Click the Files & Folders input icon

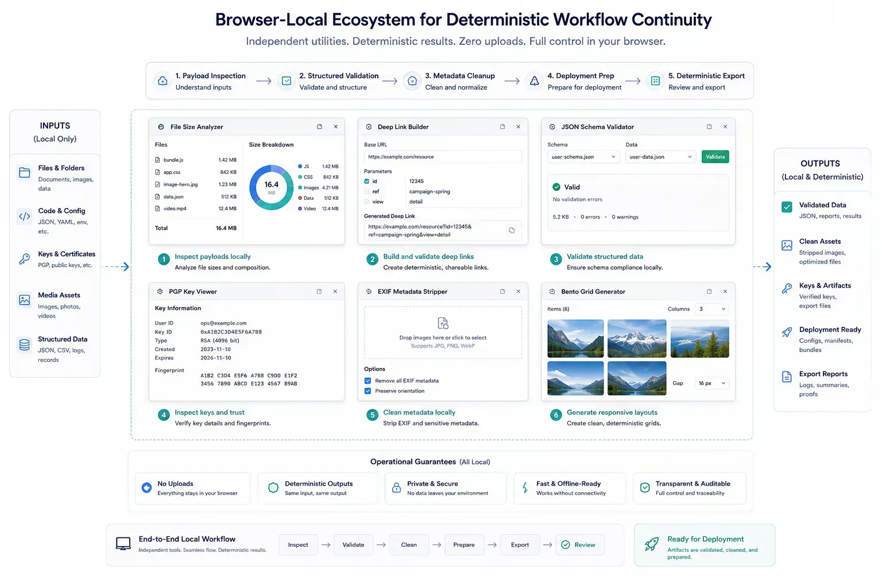pyautogui.click(x=25, y=173)
